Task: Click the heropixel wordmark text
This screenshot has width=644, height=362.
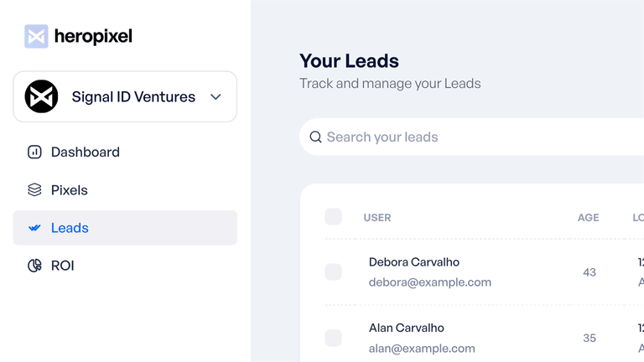Action: tap(93, 37)
